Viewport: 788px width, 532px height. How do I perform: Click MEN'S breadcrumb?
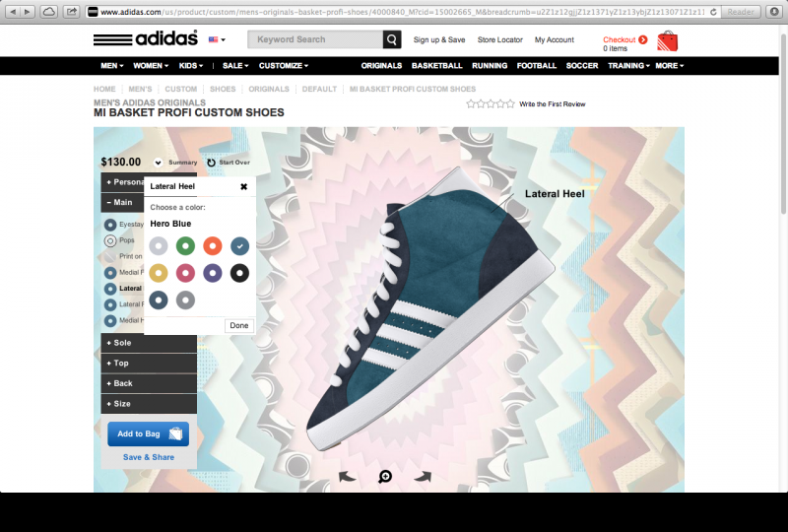coord(140,89)
